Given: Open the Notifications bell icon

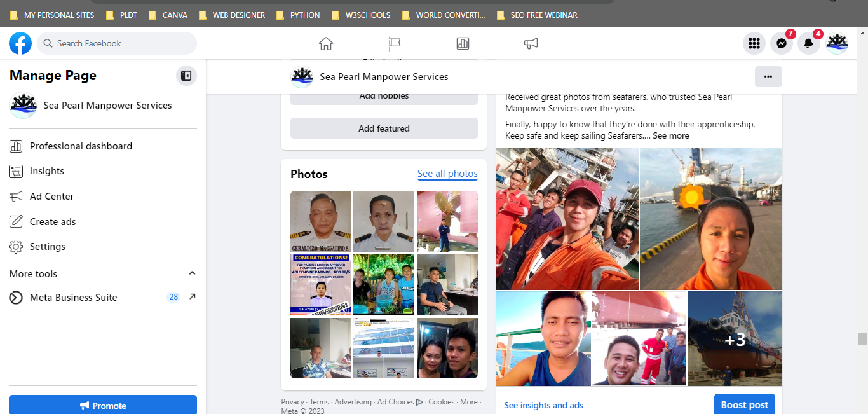Looking at the screenshot, I should click(x=809, y=43).
